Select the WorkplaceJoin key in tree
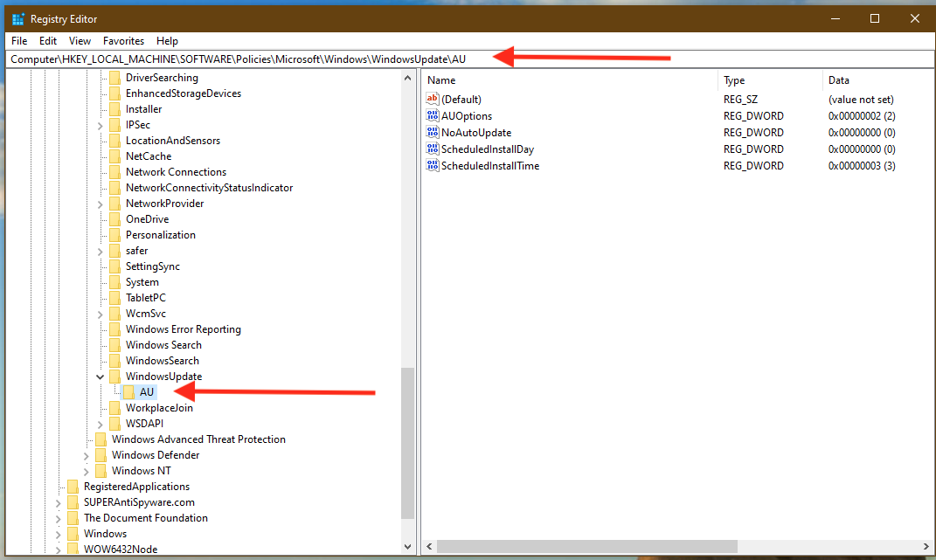Image resolution: width=936 pixels, height=560 pixels. (x=159, y=408)
